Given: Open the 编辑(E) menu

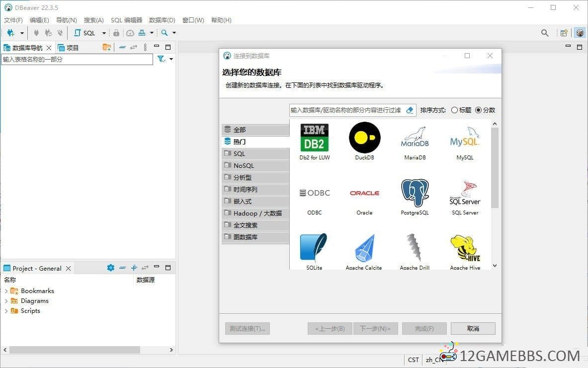Looking at the screenshot, I should coord(39,20).
